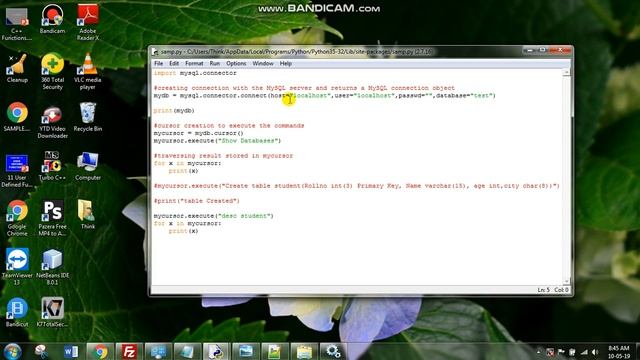The height and width of the screenshot is (360, 640).
Task: Minimize the samp.py IDLE window
Action: pyautogui.click(x=530, y=50)
